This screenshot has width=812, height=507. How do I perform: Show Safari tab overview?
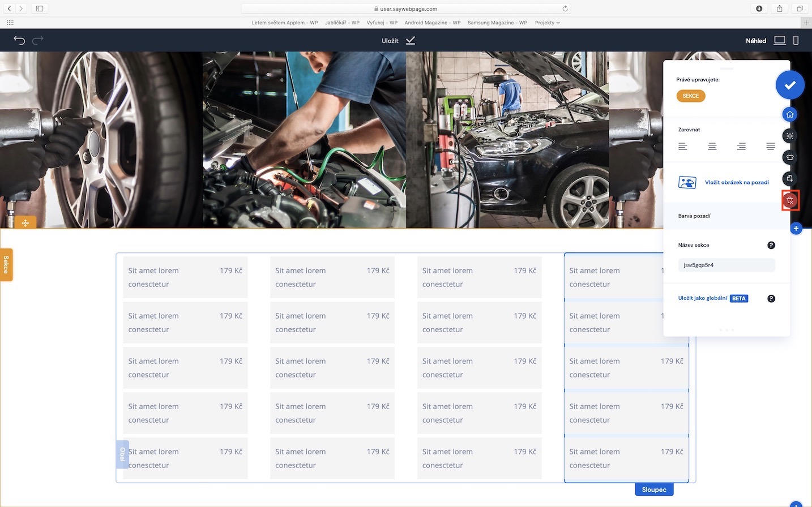click(800, 8)
